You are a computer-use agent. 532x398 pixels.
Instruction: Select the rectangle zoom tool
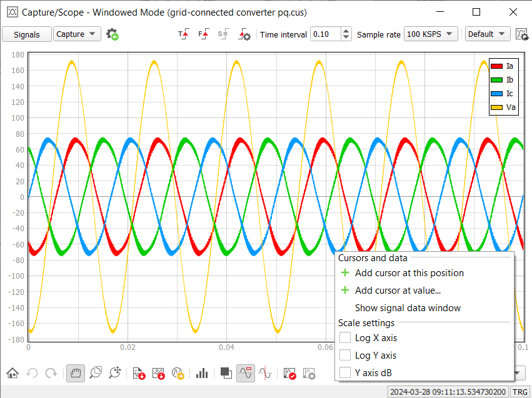tap(95, 373)
